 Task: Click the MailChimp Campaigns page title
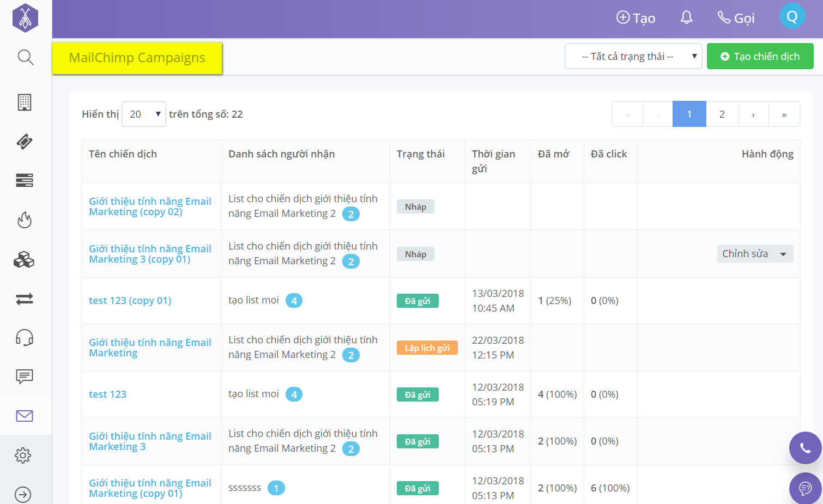137,58
